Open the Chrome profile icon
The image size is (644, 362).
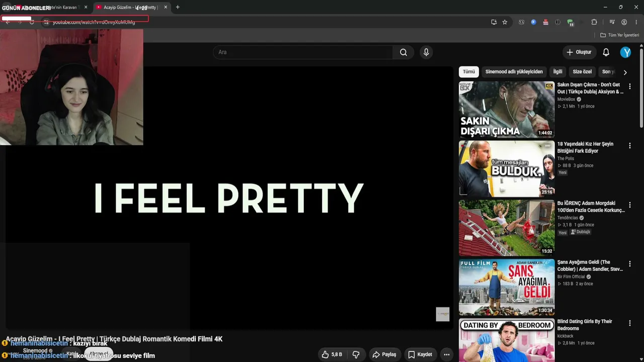pos(624,22)
